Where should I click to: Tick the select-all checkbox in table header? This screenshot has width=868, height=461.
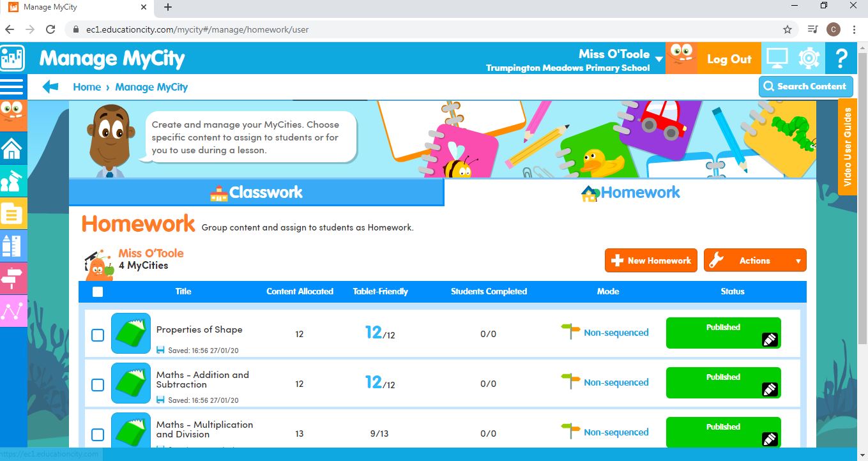coord(98,292)
